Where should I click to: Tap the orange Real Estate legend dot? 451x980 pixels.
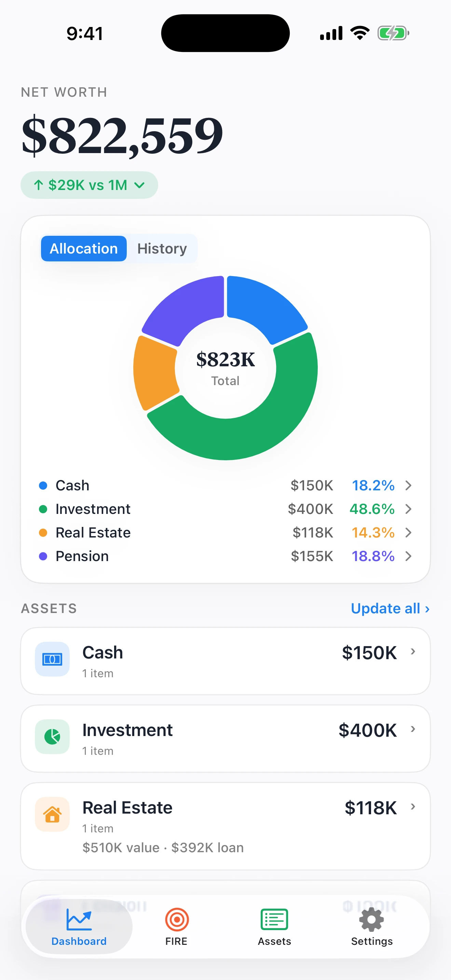pyautogui.click(x=43, y=533)
